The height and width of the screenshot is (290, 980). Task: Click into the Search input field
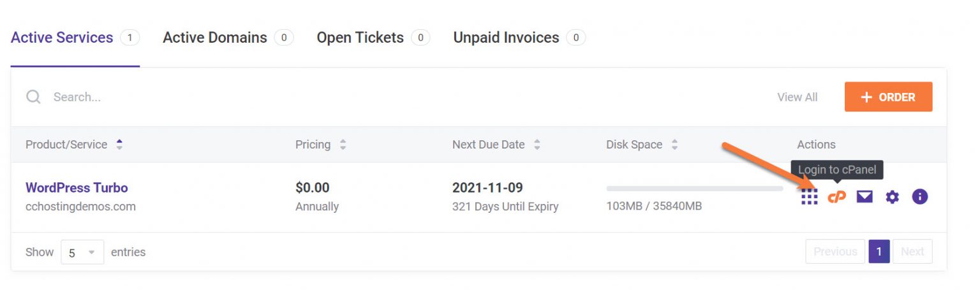[255, 97]
